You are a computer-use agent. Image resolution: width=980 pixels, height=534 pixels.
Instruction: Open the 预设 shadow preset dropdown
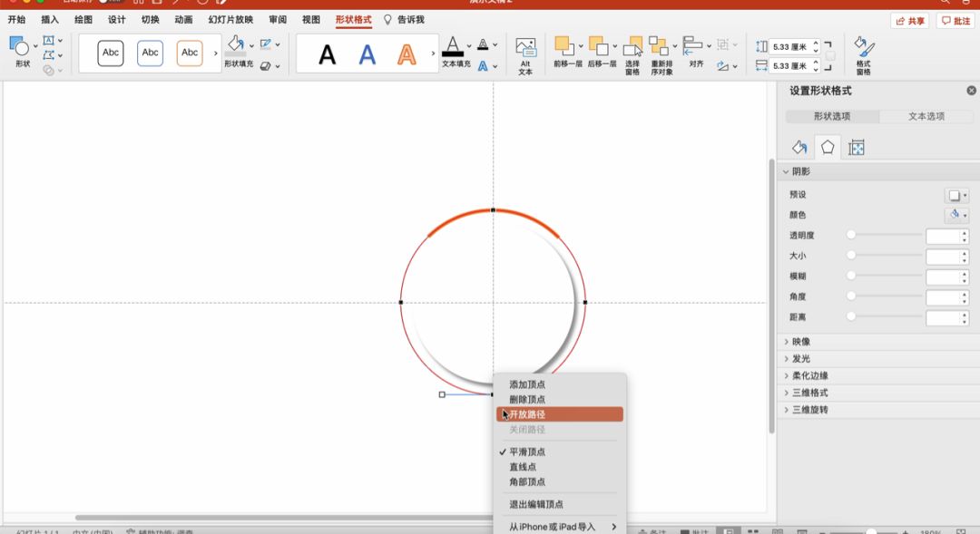click(x=957, y=196)
